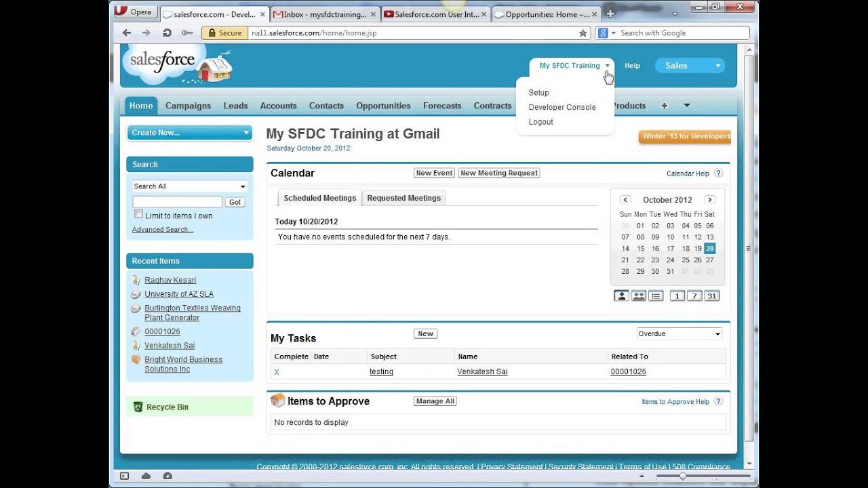Open single user calendar view icon
The height and width of the screenshot is (488, 868).
[621, 296]
